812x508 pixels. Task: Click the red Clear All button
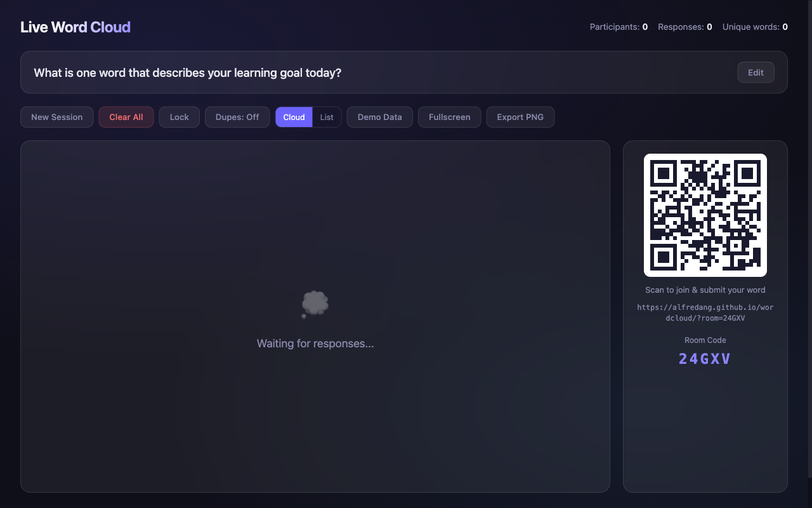[126, 117]
